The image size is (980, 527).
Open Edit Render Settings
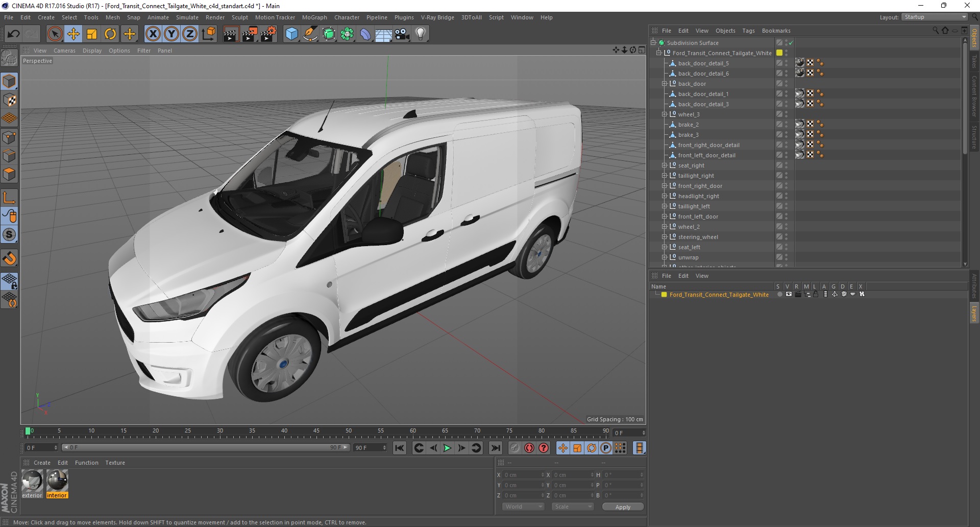point(268,34)
